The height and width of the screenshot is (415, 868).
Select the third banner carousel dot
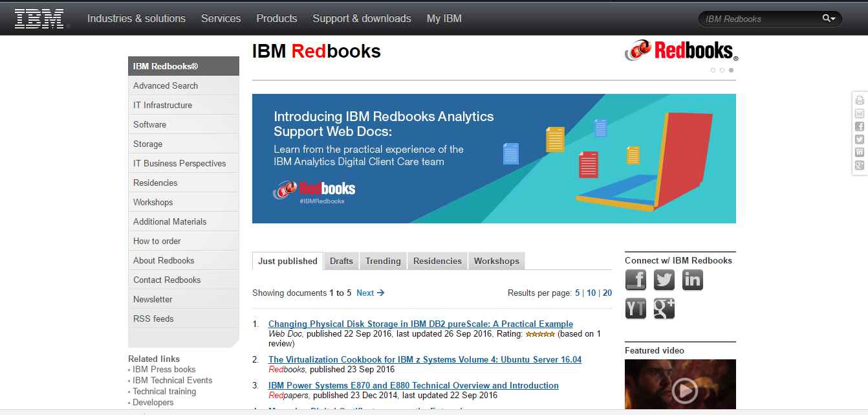pyautogui.click(x=731, y=70)
